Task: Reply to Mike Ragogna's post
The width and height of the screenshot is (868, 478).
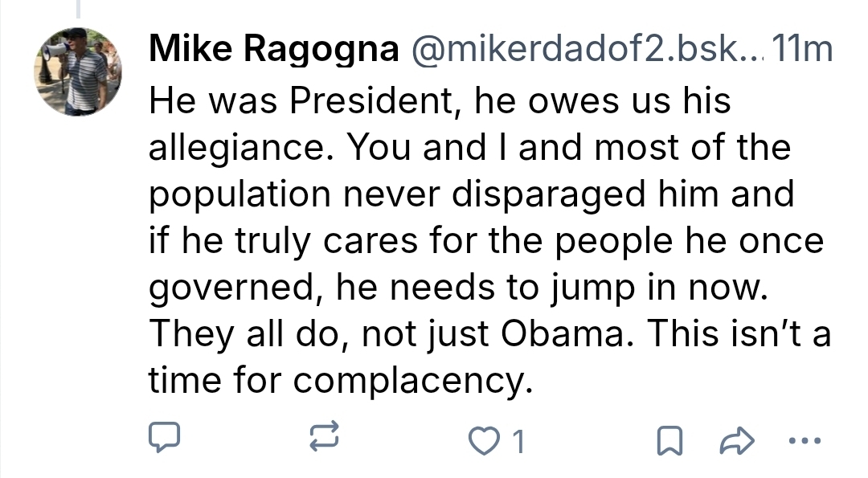Action: point(165,439)
